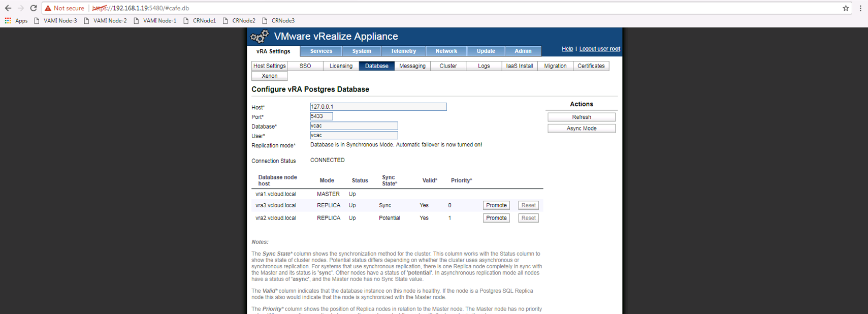
Task: Switch replication to Async Mode
Action: coord(582,129)
